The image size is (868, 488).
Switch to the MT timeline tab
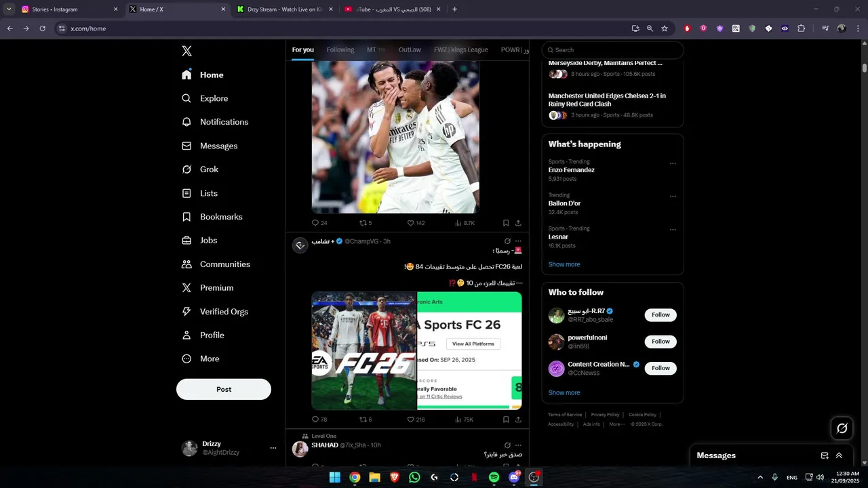point(376,49)
